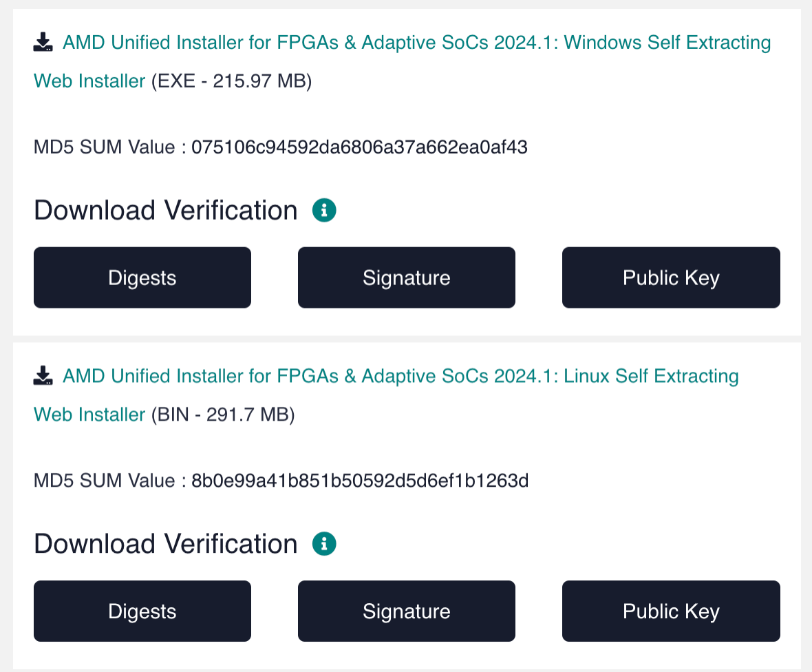The height and width of the screenshot is (672, 812).
Task: Get the Signature for the Windows installer
Action: [x=406, y=277]
